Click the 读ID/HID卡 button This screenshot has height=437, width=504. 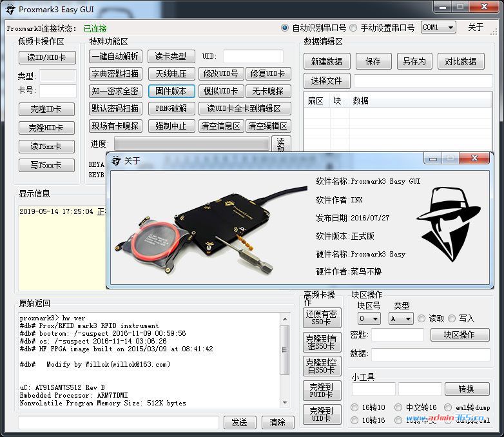point(47,57)
